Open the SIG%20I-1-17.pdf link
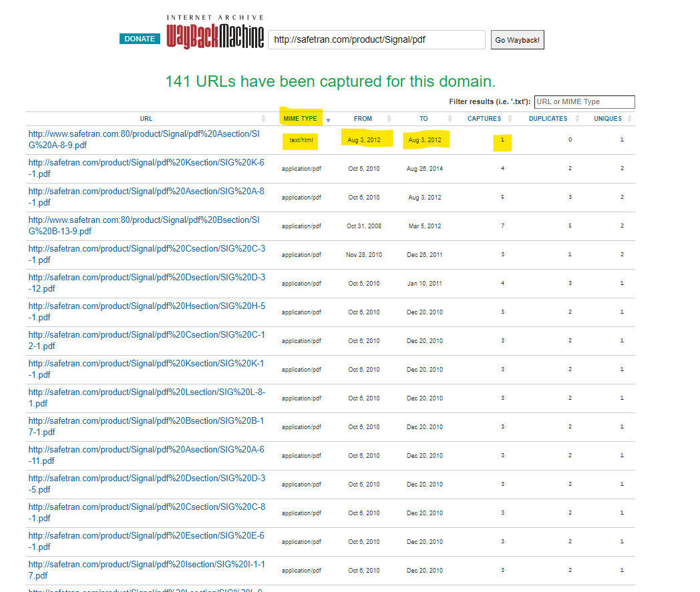The height and width of the screenshot is (592, 700). click(147, 570)
